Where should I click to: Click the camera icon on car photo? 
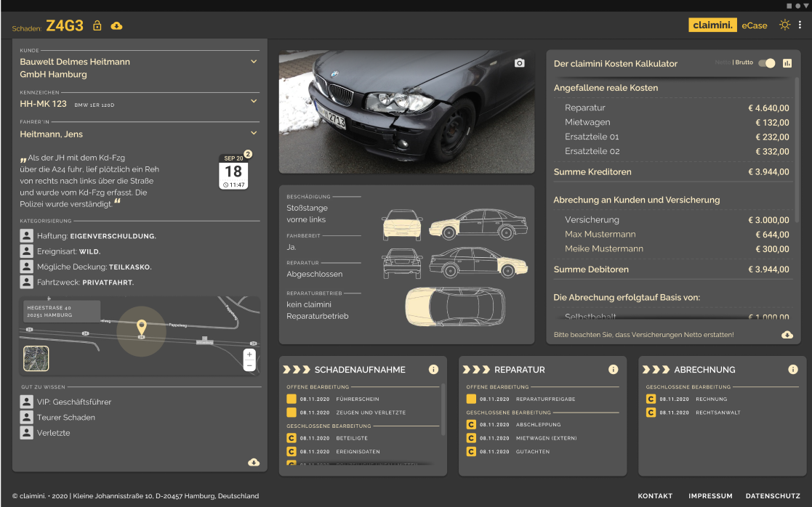(x=520, y=62)
